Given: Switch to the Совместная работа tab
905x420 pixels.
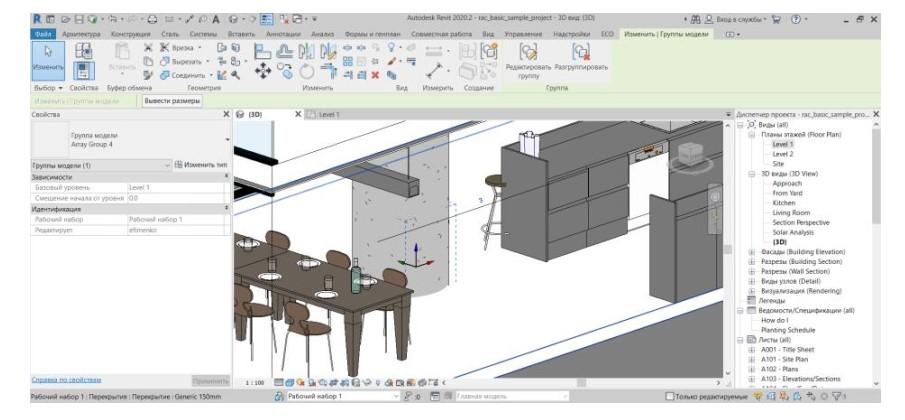Looking at the screenshot, I should (441, 34).
